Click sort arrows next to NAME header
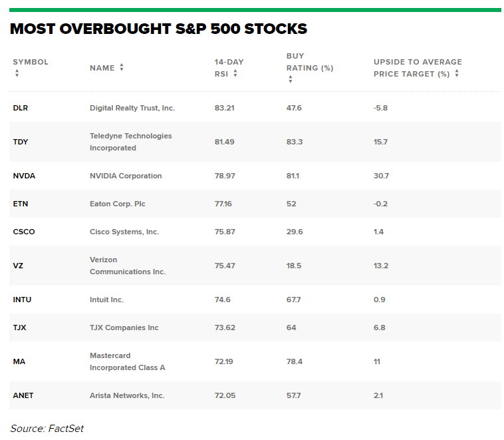 pyautogui.click(x=122, y=68)
